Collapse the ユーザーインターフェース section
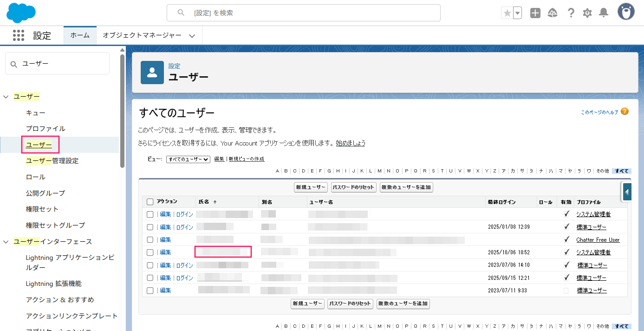Screen dimensions: 644x331 [x=6, y=242]
